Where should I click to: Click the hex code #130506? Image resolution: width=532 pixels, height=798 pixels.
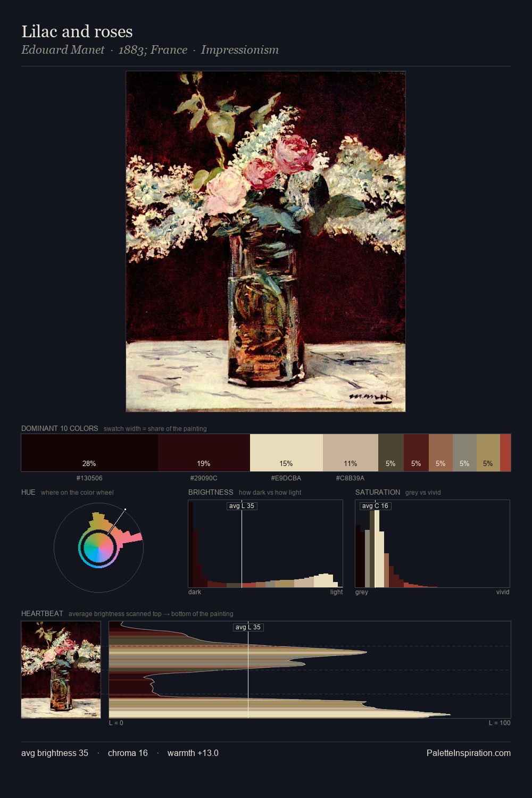pos(89,478)
